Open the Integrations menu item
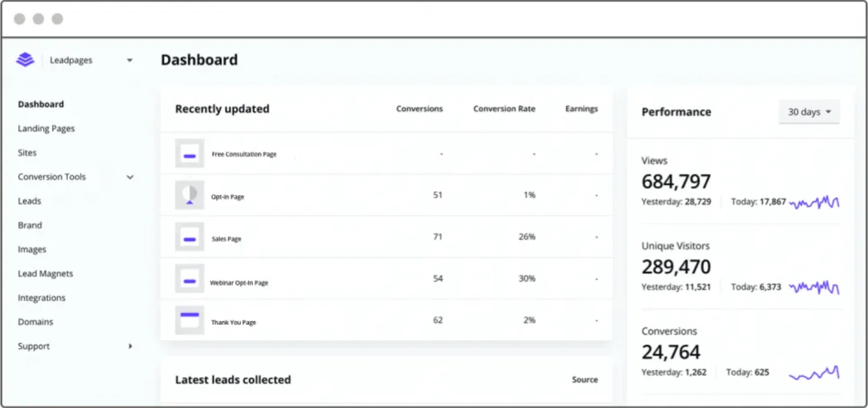 tap(41, 297)
